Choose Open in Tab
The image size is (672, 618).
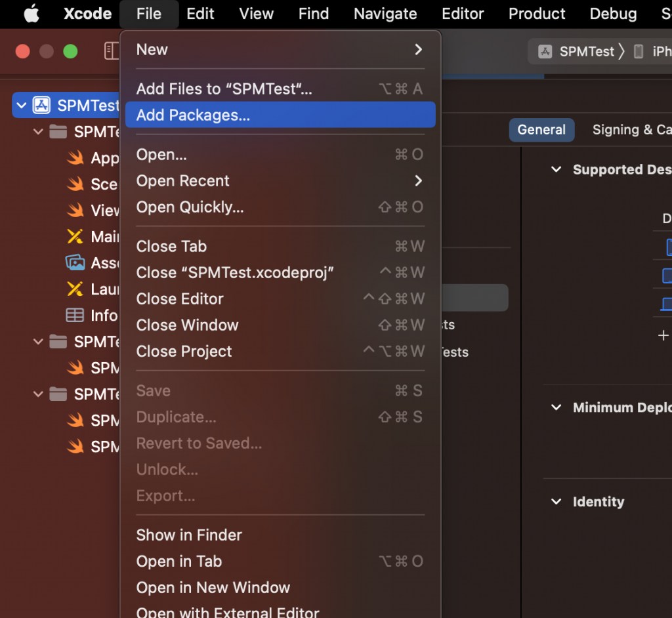point(280,561)
